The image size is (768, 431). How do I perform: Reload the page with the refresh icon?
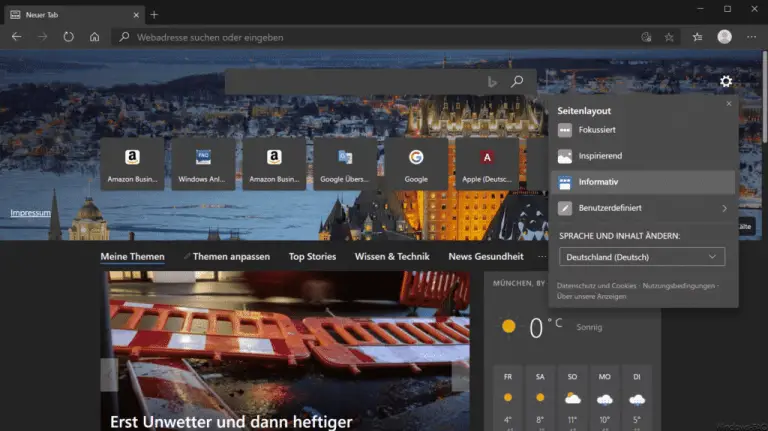pos(69,37)
